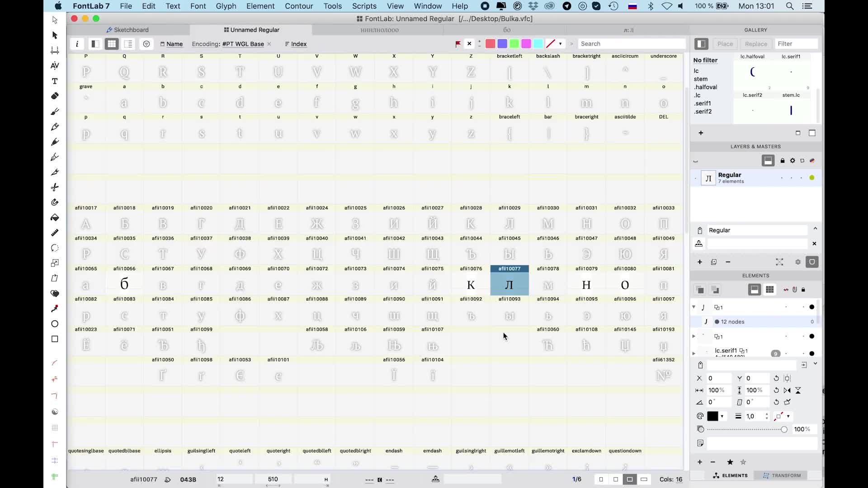The width and height of the screenshot is (868, 488).
Task: Switch to the Sketchboard tab
Action: (x=127, y=30)
